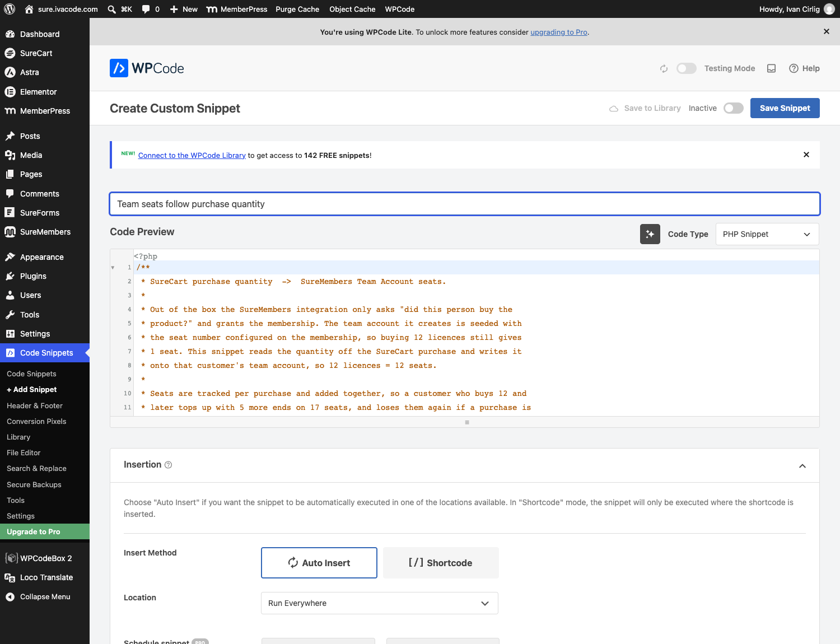Open the Code Type dropdown
This screenshot has width=840, height=644.
coord(767,234)
